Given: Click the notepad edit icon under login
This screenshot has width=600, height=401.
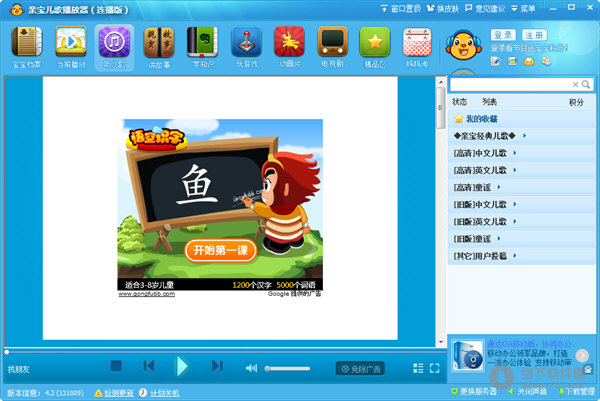Looking at the screenshot, I should 496,61.
